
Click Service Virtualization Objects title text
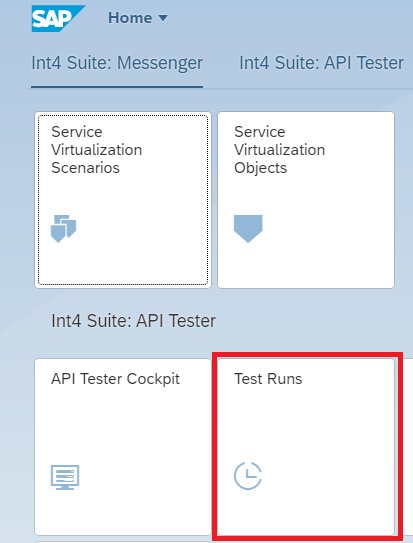(279, 150)
